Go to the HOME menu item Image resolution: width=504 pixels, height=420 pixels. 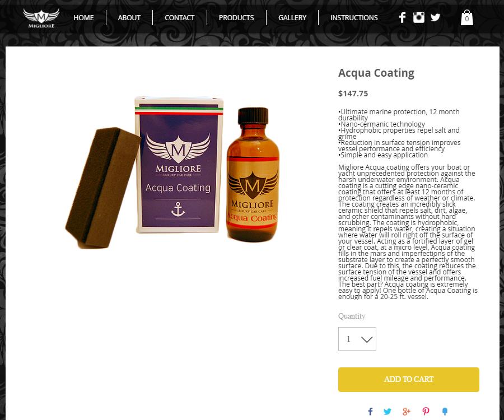83,18
